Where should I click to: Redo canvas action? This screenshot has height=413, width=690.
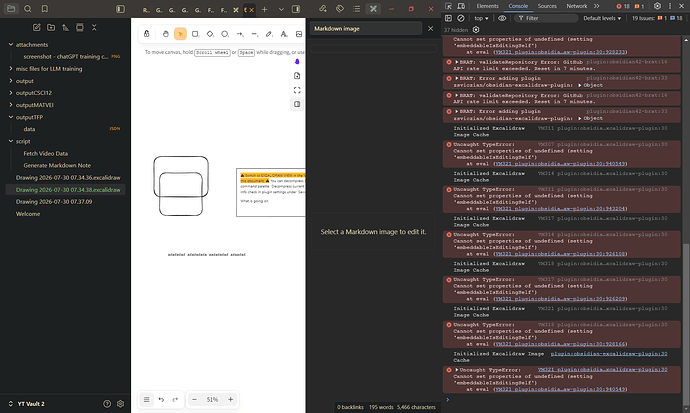pos(175,399)
